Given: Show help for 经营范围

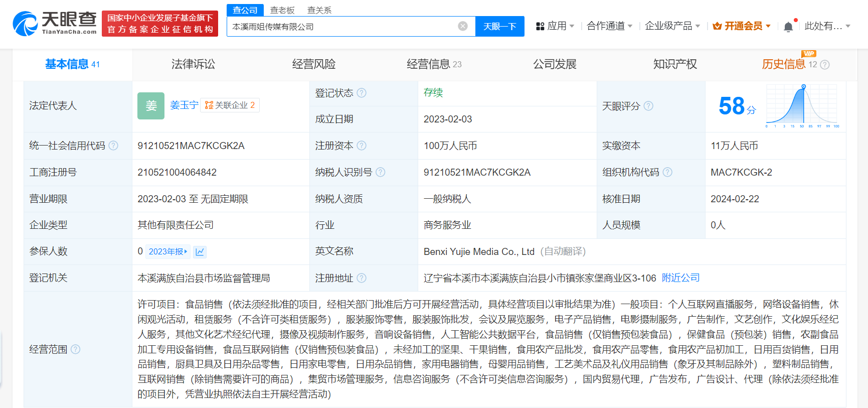Looking at the screenshot, I should tap(75, 349).
